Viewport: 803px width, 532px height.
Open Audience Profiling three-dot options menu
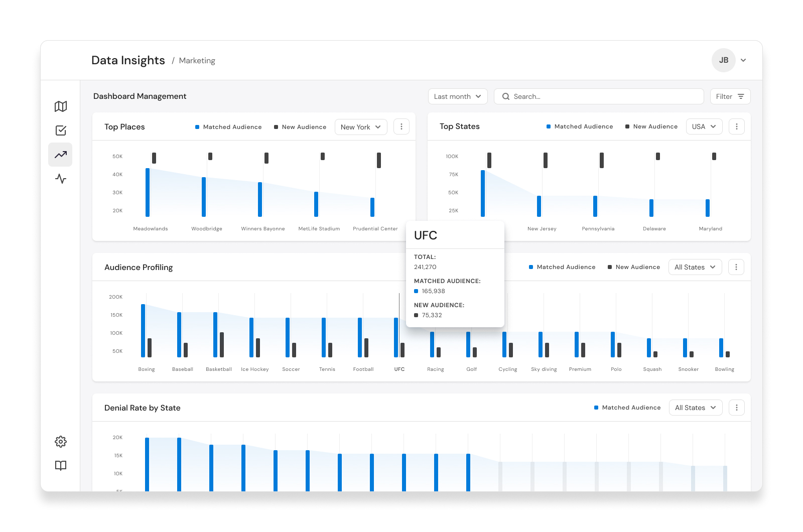coord(736,268)
